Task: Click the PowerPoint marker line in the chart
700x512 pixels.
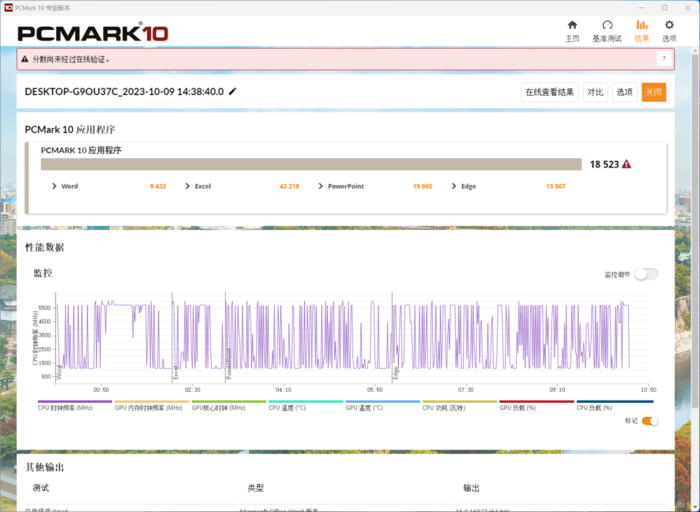Action: 225,338
